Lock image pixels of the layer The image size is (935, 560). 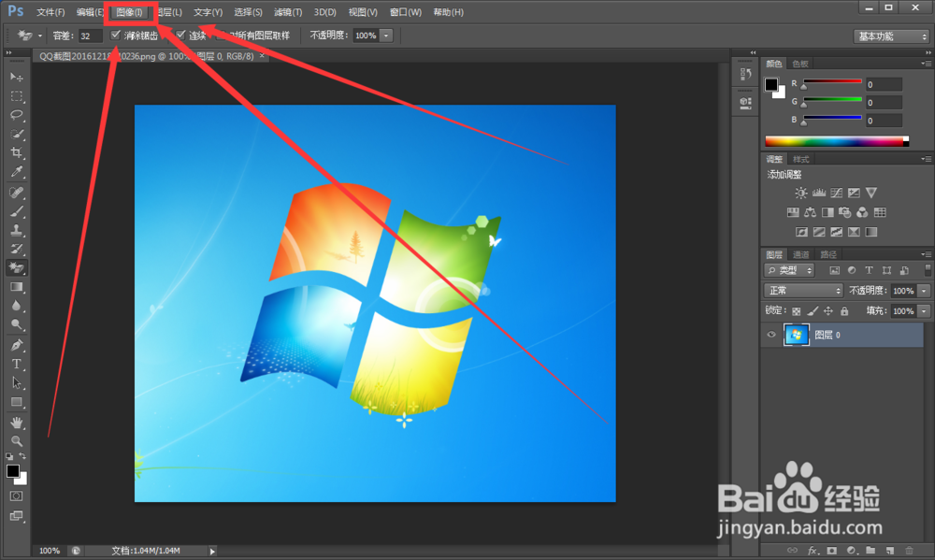813,310
